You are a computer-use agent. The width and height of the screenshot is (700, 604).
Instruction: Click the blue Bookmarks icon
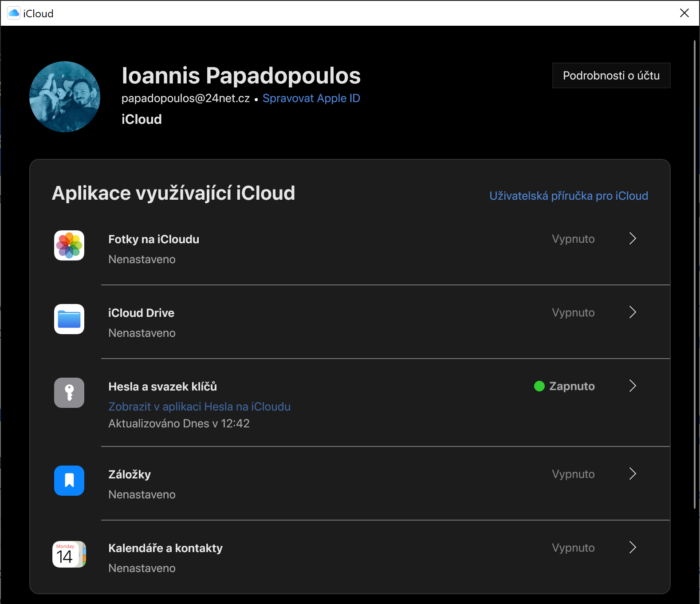(x=69, y=481)
